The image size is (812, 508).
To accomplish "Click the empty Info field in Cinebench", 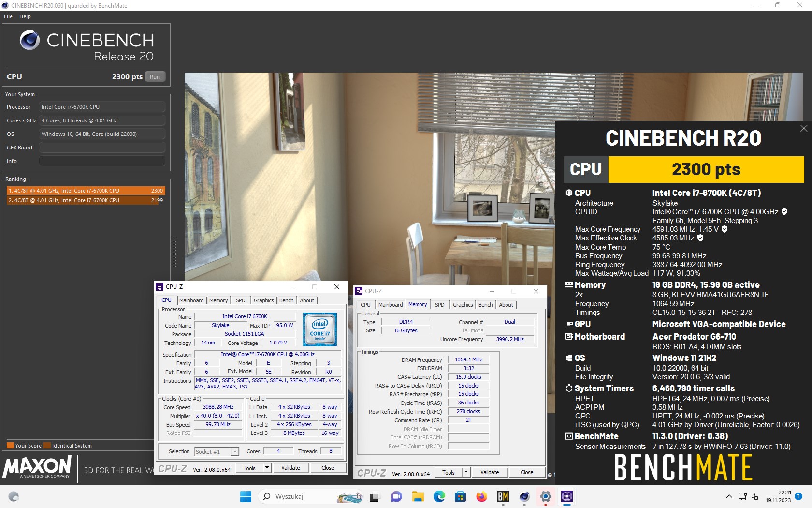I will tap(102, 161).
